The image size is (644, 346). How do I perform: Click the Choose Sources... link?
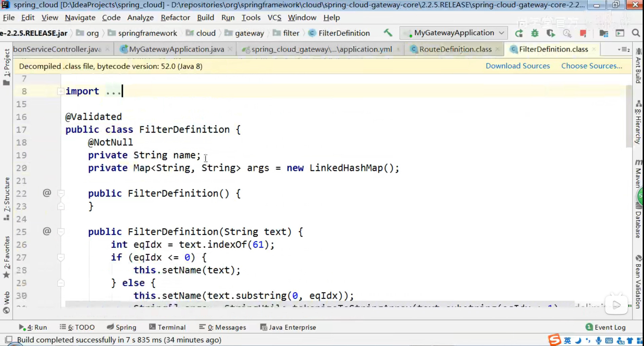point(592,66)
